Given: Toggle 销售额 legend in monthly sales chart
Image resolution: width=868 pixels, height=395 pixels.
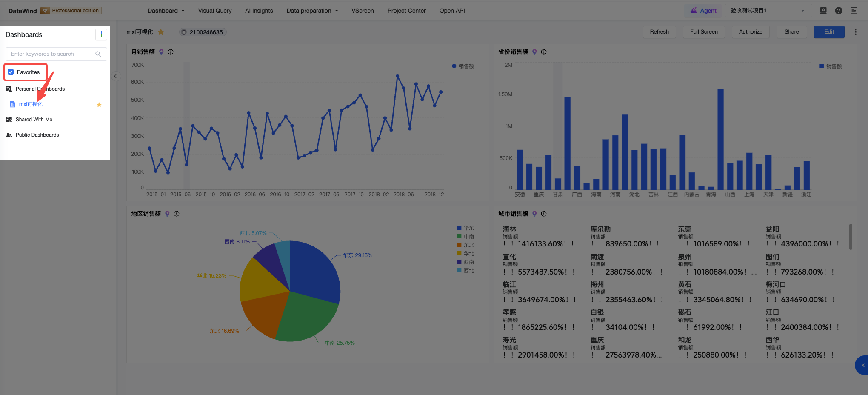Looking at the screenshot, I should [463, 66].
